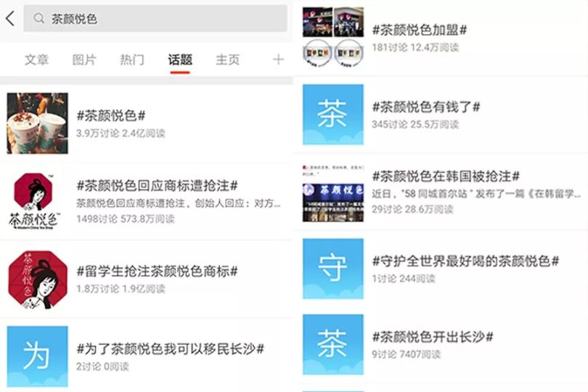
Task: Click 29讨论 28.6万阅读 stats
Action: click(x=412, y=209)
